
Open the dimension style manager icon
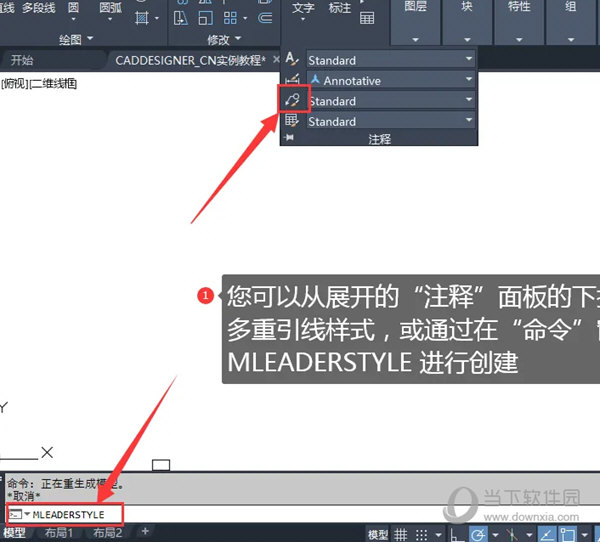pyautogui.click(x=293, y=80)
